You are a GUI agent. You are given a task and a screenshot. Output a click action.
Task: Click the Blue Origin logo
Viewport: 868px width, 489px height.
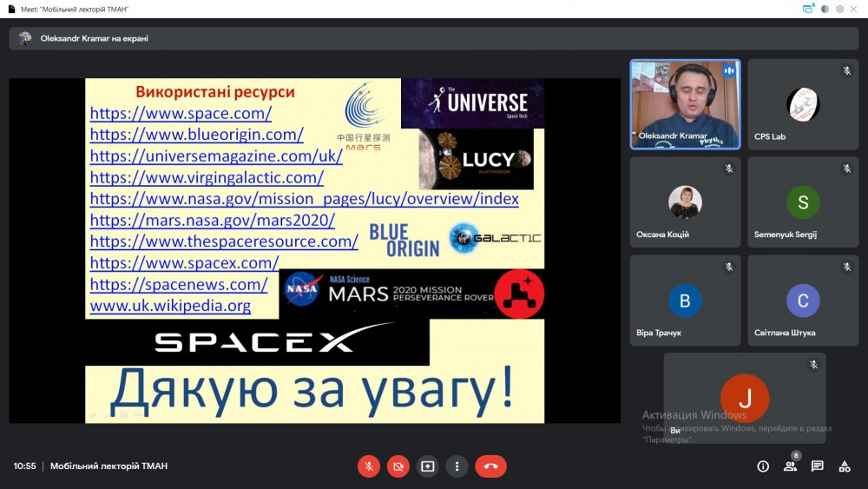404,241
